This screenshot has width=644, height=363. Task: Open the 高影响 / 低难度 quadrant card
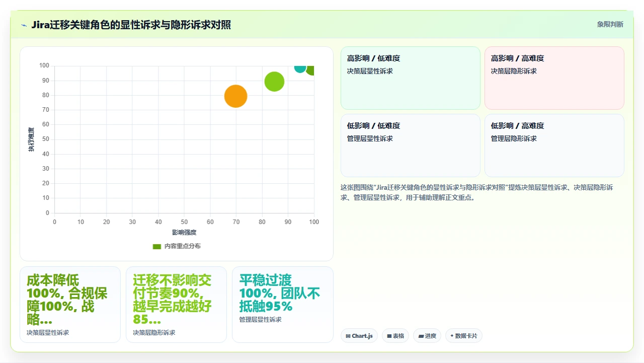[411, 78]
